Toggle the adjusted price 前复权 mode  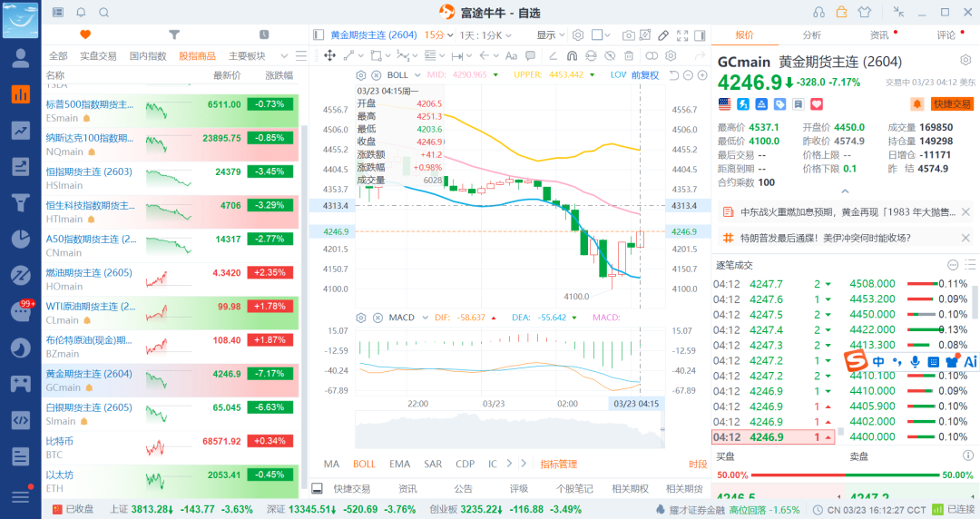click(x=645, y=75)
